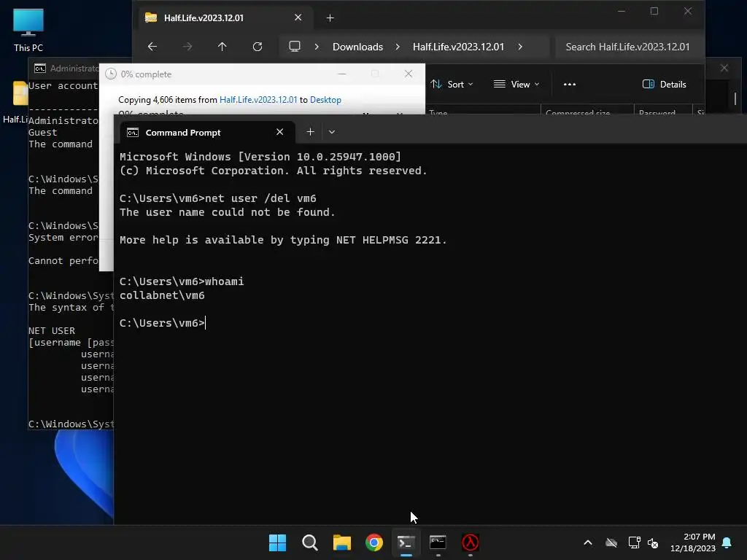
Task: Click the Search Half.Life.v2023.12.01 field
Action: point(628,47)
